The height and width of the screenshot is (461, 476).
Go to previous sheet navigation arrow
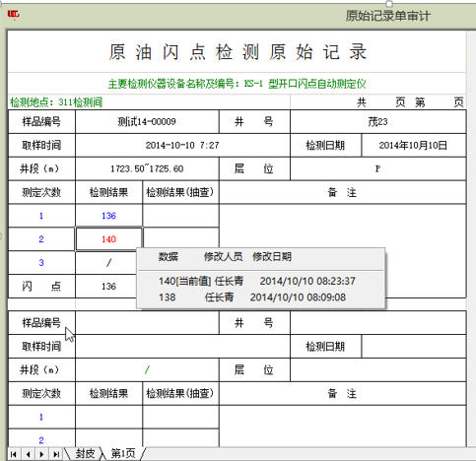[x=28, y=454]
